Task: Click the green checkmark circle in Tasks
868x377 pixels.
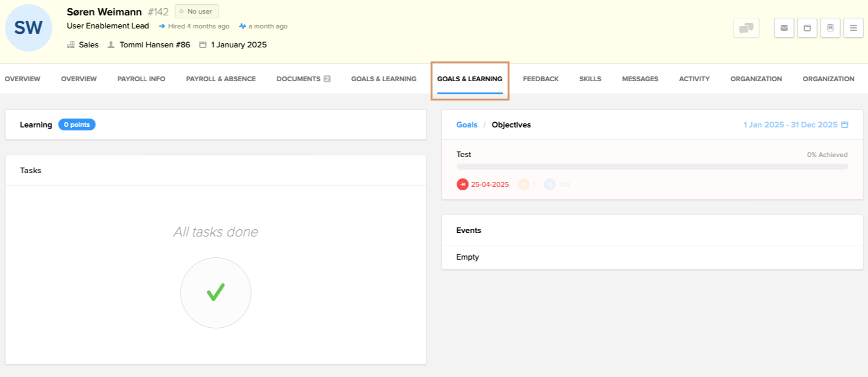Action: [x=216, y=293]
